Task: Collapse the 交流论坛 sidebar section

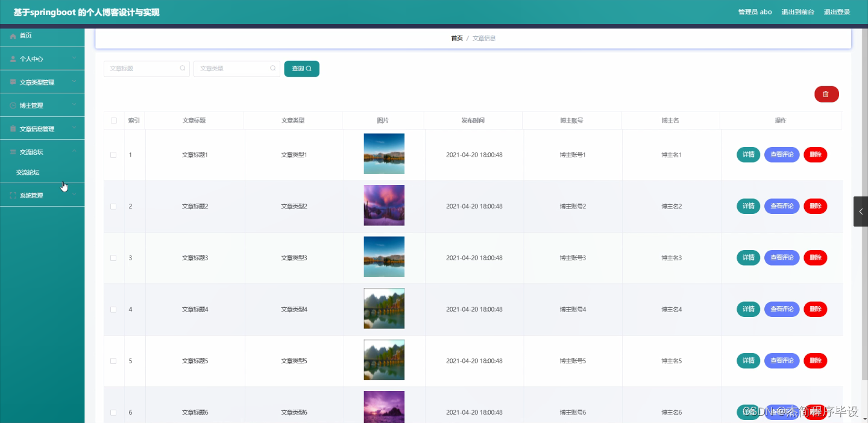Action: point(75,151)
